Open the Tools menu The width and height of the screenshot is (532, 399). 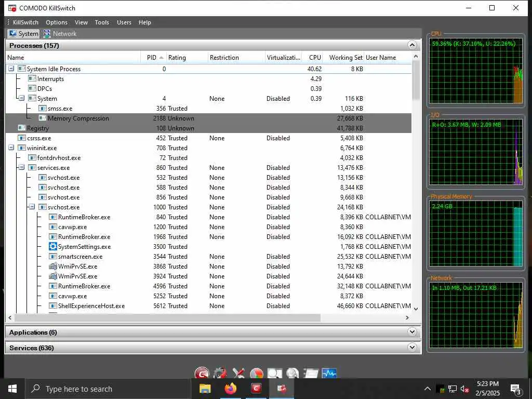point(102,22)
